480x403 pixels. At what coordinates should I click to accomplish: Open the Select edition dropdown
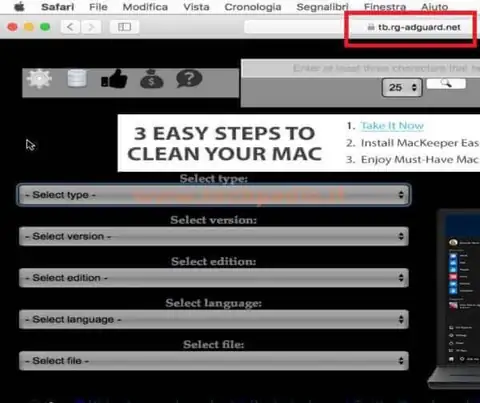click(214, 278)
